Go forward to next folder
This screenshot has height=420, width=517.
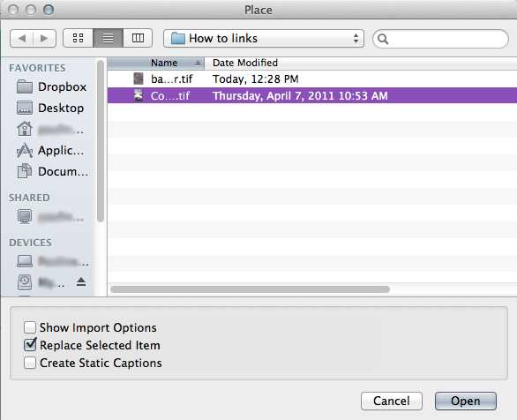44,39
